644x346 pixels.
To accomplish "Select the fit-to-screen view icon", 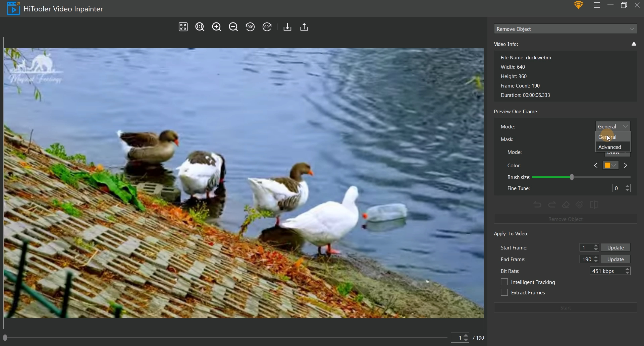I will click(183, 27).
